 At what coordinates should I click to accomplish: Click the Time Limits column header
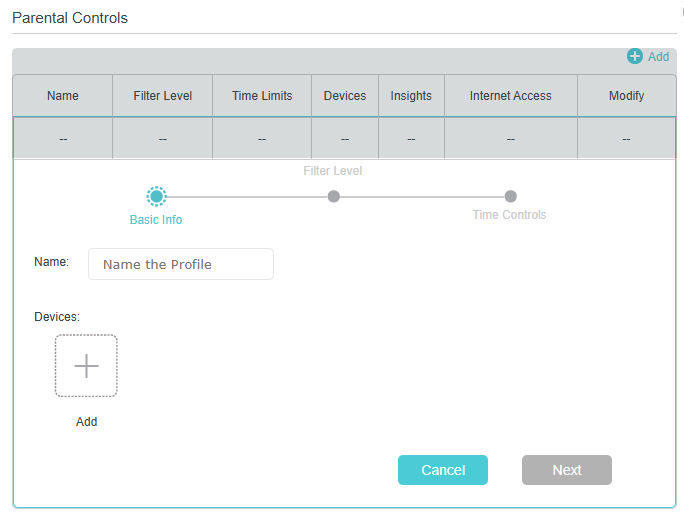262,96
